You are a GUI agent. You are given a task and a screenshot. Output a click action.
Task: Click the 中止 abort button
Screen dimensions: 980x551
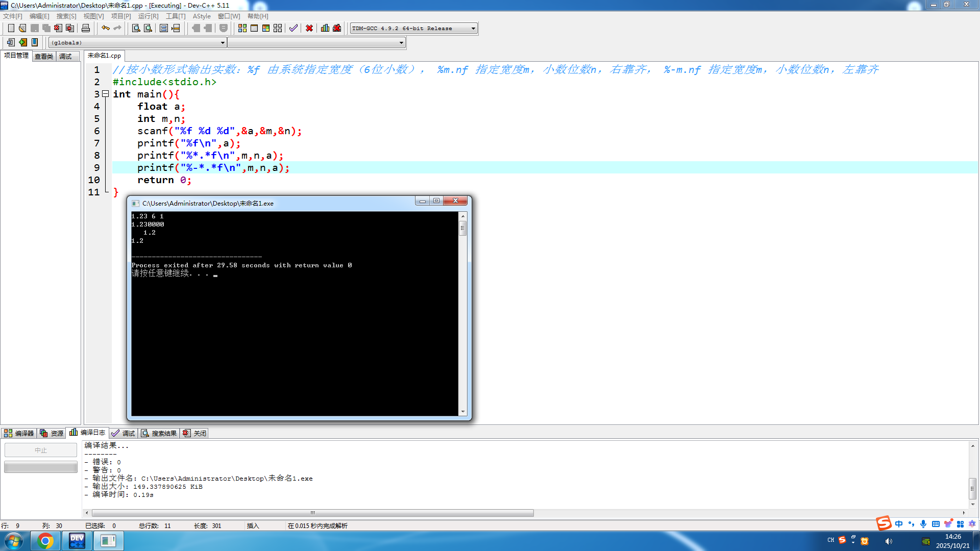(41, 450)
